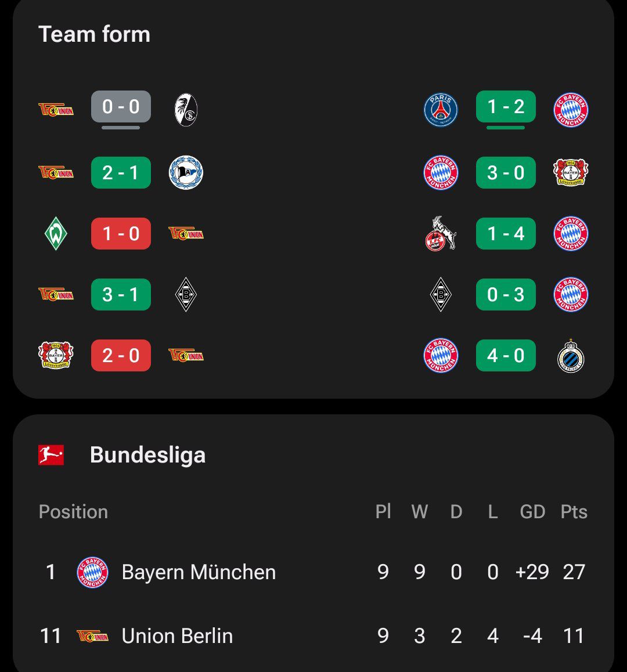Open the 3 - 1 match result
The width and height of the screenshot is (627, 672).
click(121, 295)
